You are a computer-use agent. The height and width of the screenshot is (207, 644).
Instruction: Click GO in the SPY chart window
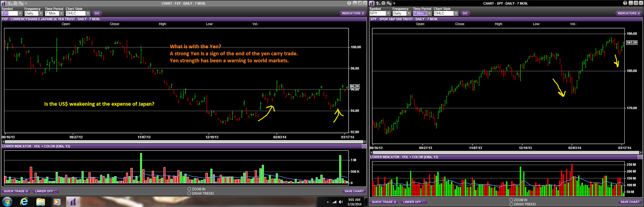tap(465, 13)
